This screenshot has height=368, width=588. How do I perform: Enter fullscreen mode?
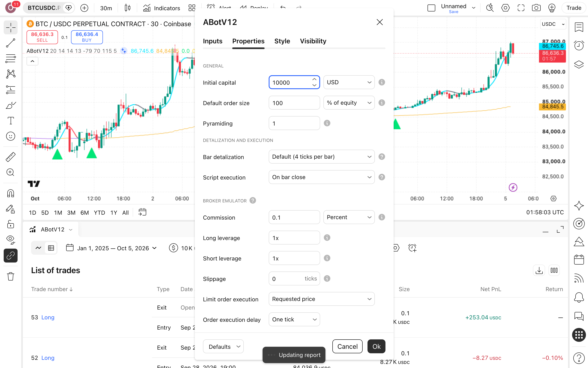521,8
